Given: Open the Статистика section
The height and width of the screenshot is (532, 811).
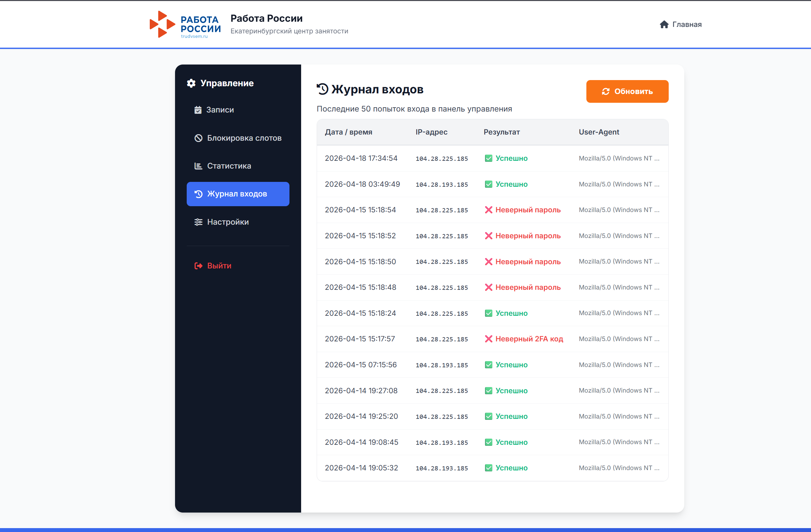Looking at the screenshot, I should coord(229,166).
